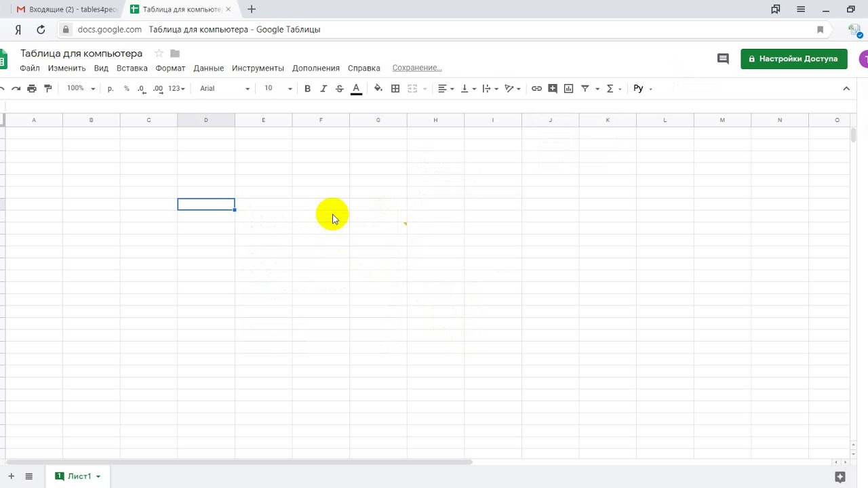
Task: Open the text color picker
Action: point(356,89)
